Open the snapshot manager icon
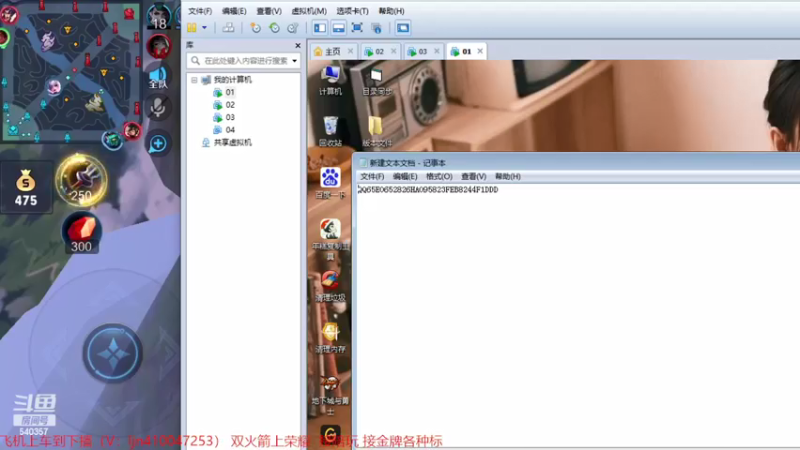 tap(293, 28)
